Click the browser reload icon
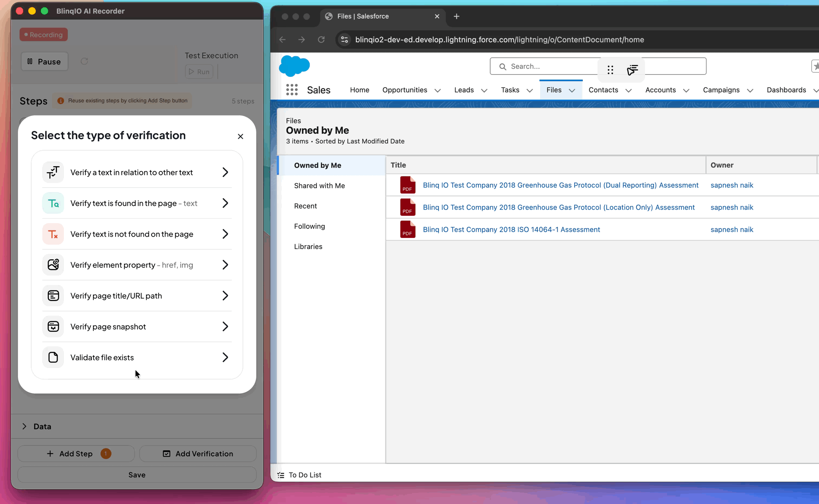This screenshot has height=504, width=819. coord(321,40)
